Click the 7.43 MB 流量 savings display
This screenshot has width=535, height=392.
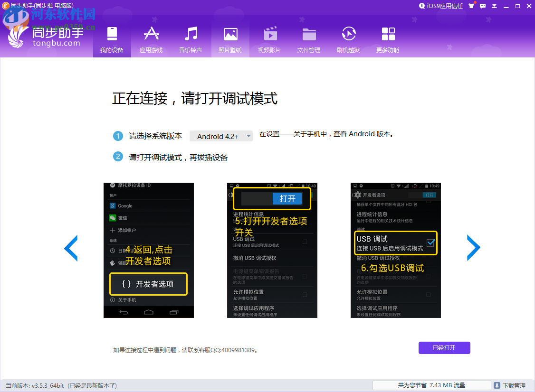tap(431, 385)
